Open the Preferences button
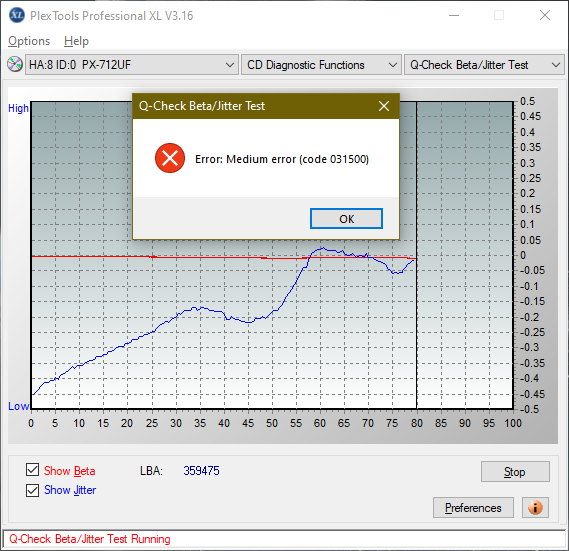The width and height of the screenshot is (569, 551). [473, 507]
